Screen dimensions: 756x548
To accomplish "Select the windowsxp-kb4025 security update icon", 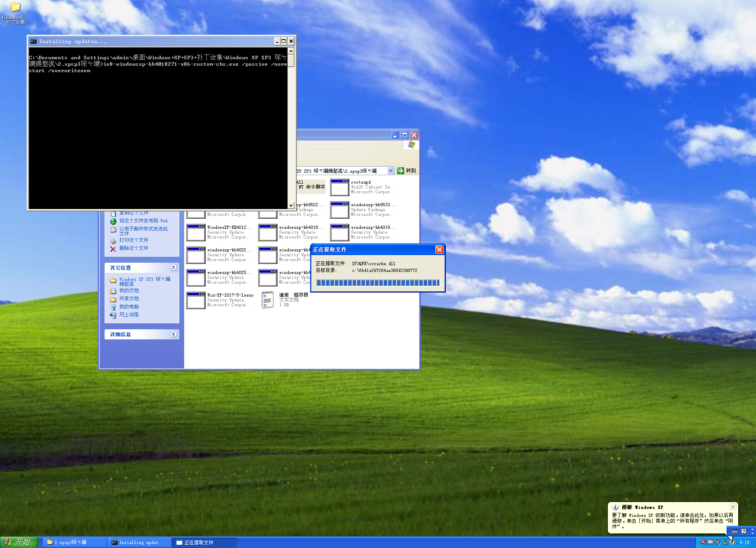I will tap(196, 278).
